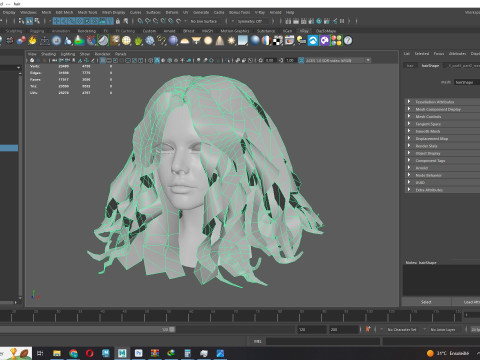Select the hairShape attribute editor tab
This screenshot has width=480, height=360.
tap(430, 65)
